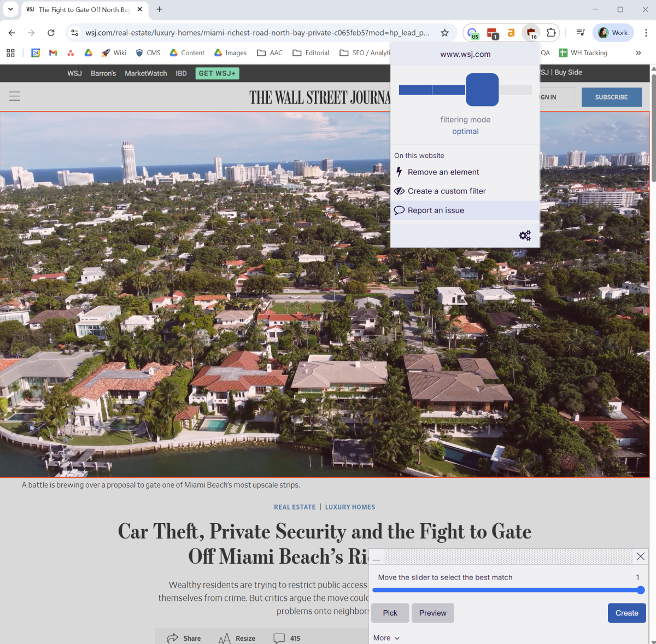The image size is (656, 644).
Task: Open the tab search dropdown arrow
Action: tap(10, 9)
